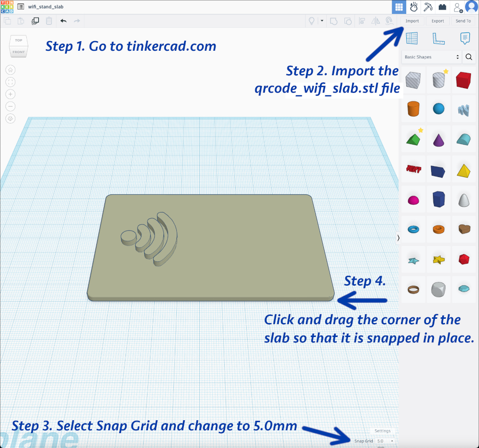Select the orange Cylinder shape

[413, 109]
